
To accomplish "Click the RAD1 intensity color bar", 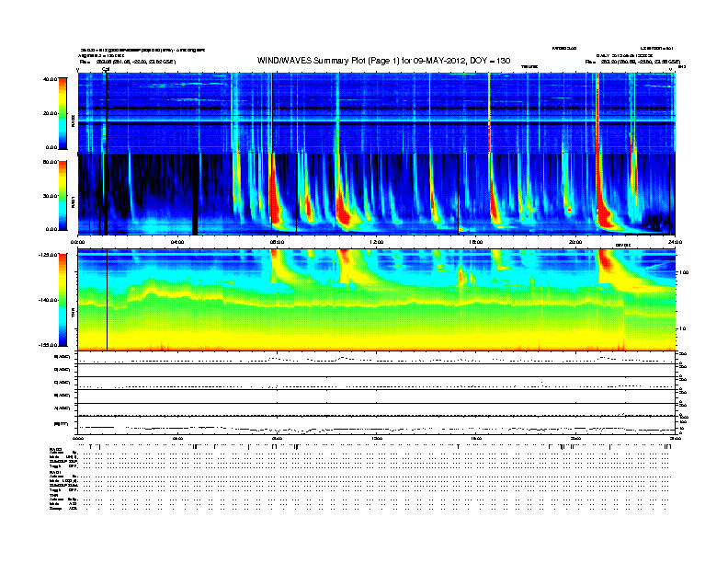I will point(63,196).
